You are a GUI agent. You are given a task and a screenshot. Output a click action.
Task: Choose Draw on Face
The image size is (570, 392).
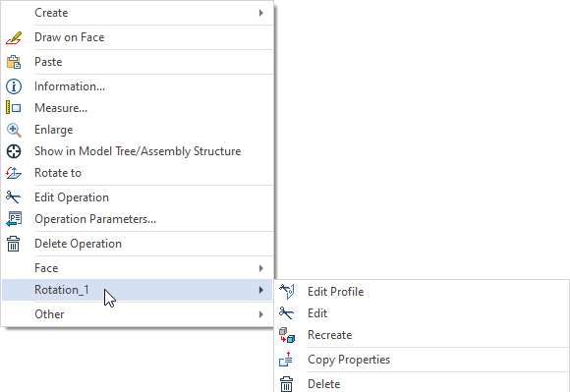click(138, 37)
